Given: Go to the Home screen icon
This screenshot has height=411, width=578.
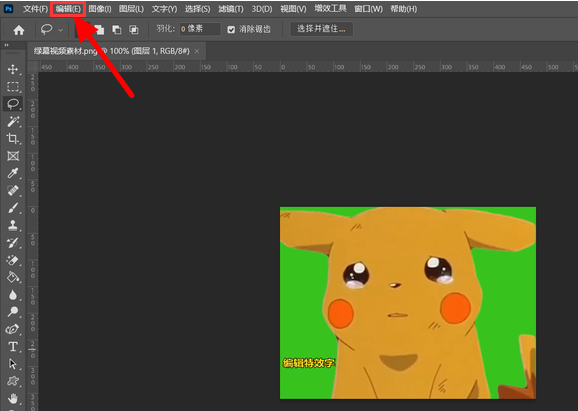Looking at the screenshot, I should click(x=19, y=30).
